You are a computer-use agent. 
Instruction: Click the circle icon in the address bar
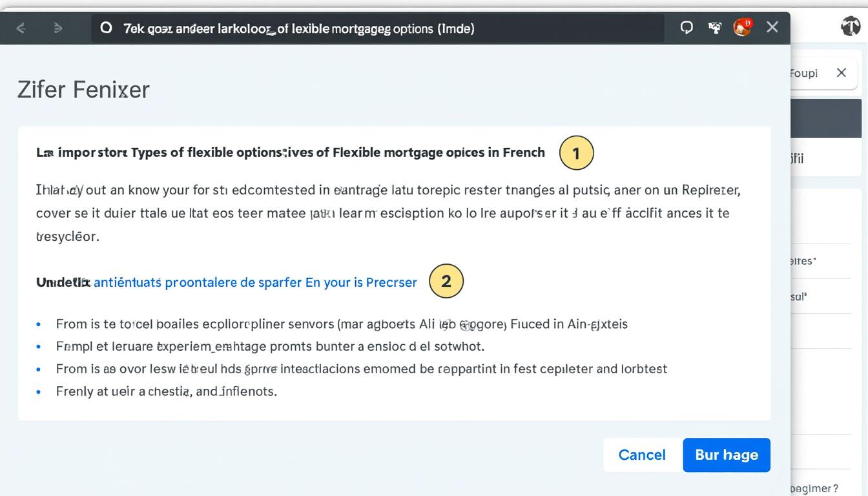pos(107,28)
